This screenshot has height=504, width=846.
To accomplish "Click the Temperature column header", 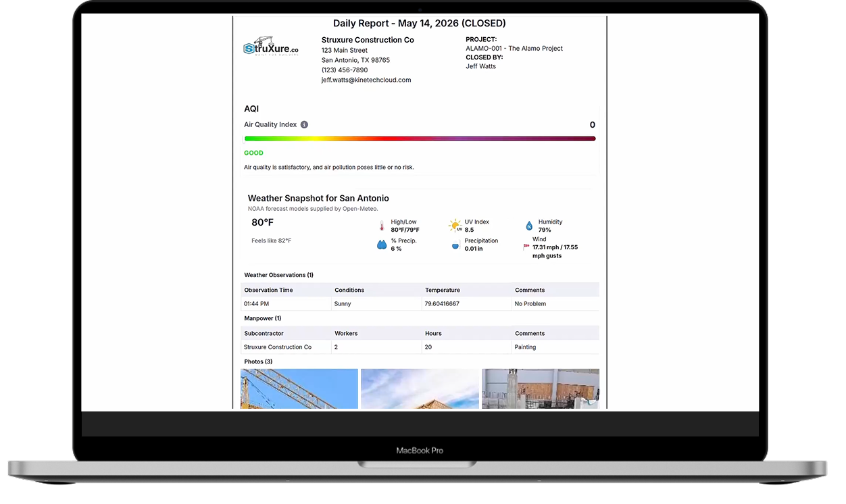I will coord(443,290).
